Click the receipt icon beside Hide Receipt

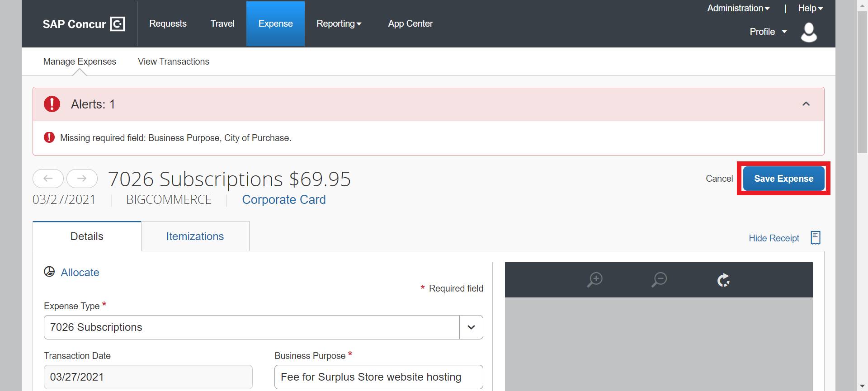tap(816, 238)
